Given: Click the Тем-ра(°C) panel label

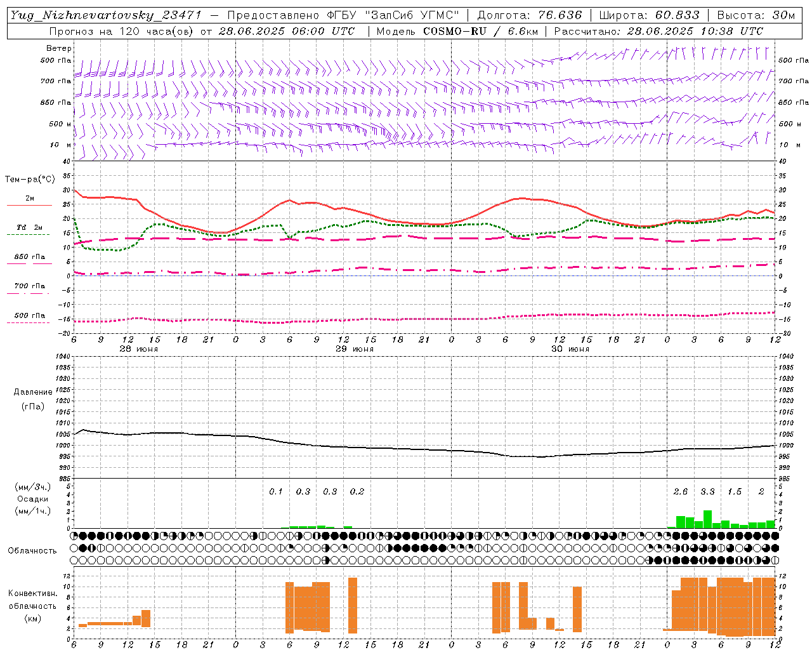Looking at the screenshot, I should (x=30, y=180).
